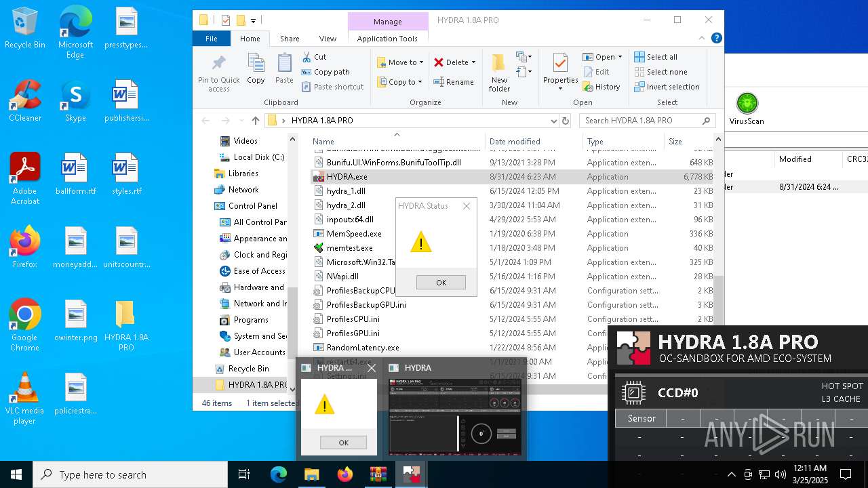This screenshot has height=488, width=868.
Task: Click Windows Start button
Action: pos(16,474)
